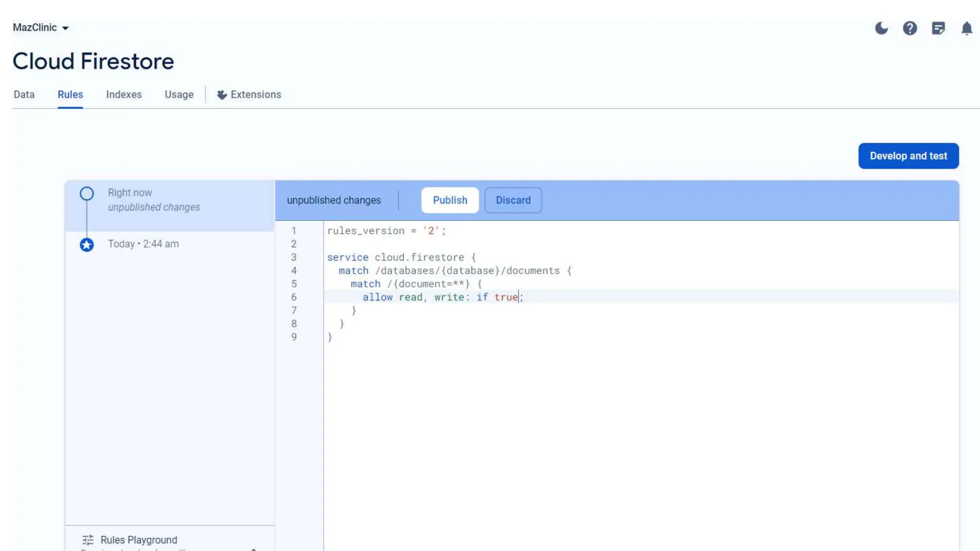The image size is (980, 551).
Task: Toggle dark mode with moon icon
Action: click(x=881, y=28)
